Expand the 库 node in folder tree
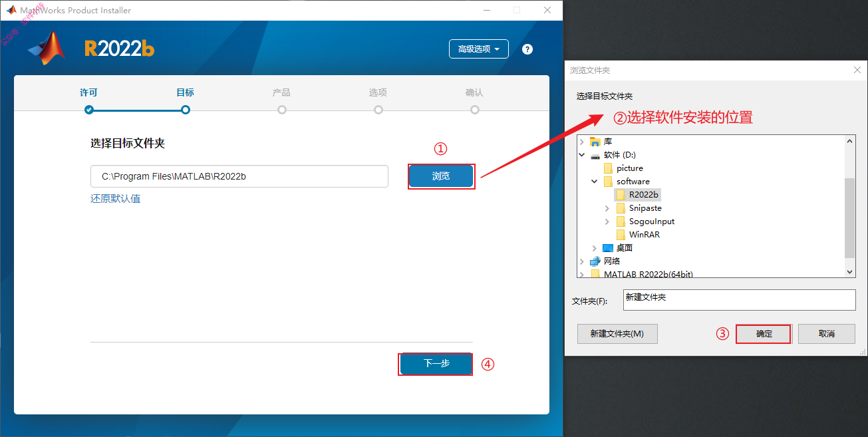Image resolution: width=868 pixels, height=437 pixels. point(583,142)
